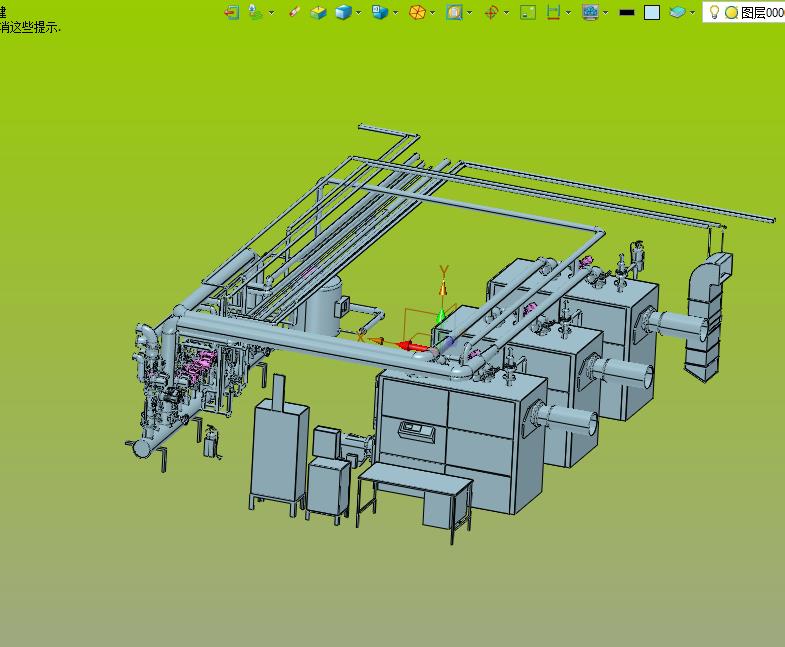Viewport: 785px width, 647px height.
Task: Click the orange polygon mesh icon
Action: (x=417, y=12)
